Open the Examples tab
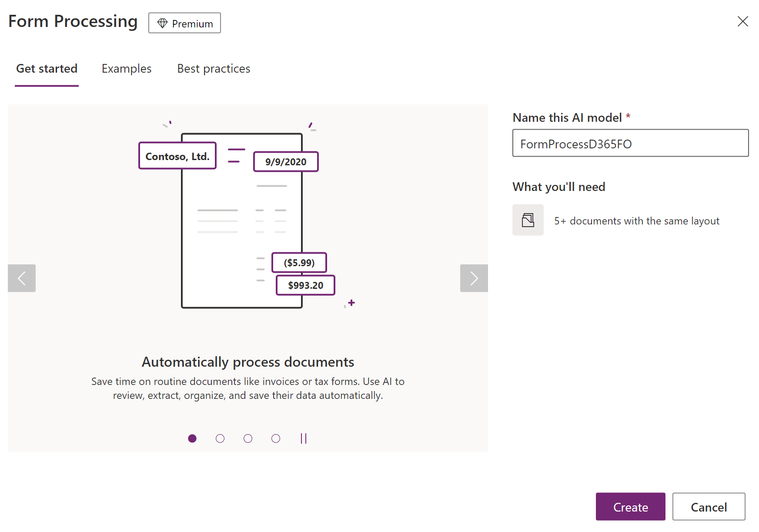 click(127, 69)
